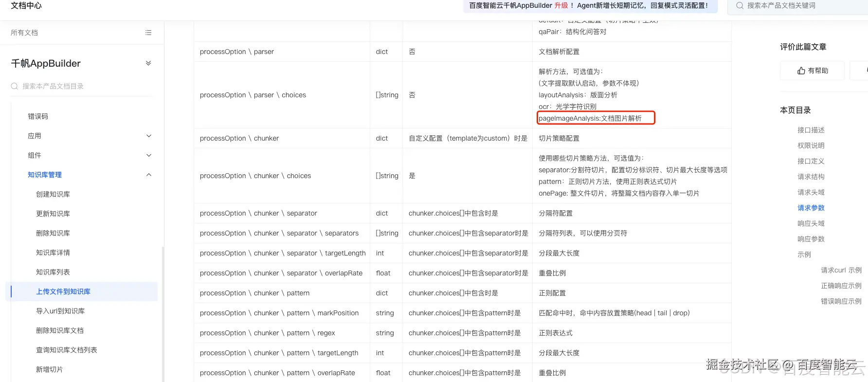Viewport: 868px width, 382px height.
Task: Click the pageImageAnalysis:文档图片解析 text
Action: pyautogui.click(x=590, y=118)
